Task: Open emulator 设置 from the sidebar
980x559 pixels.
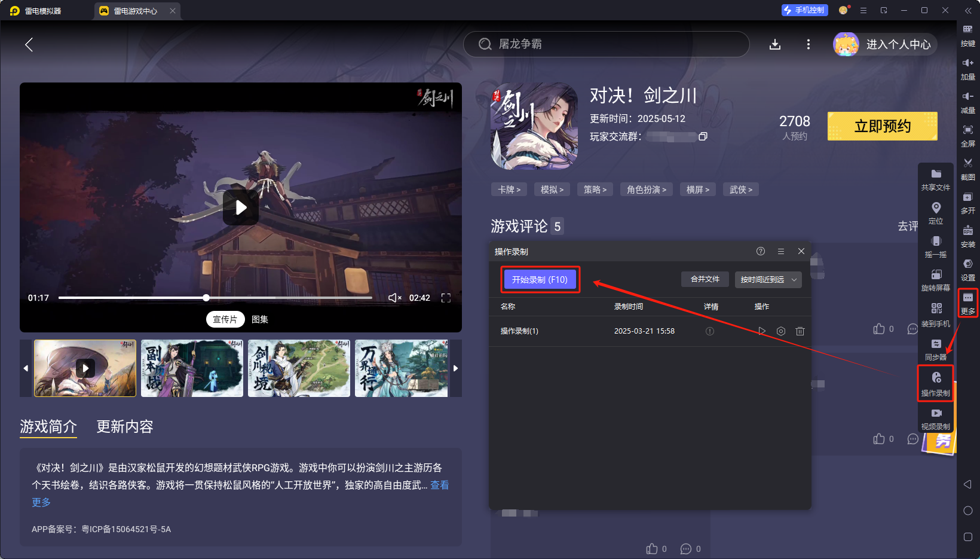Action: click(967, 270)
